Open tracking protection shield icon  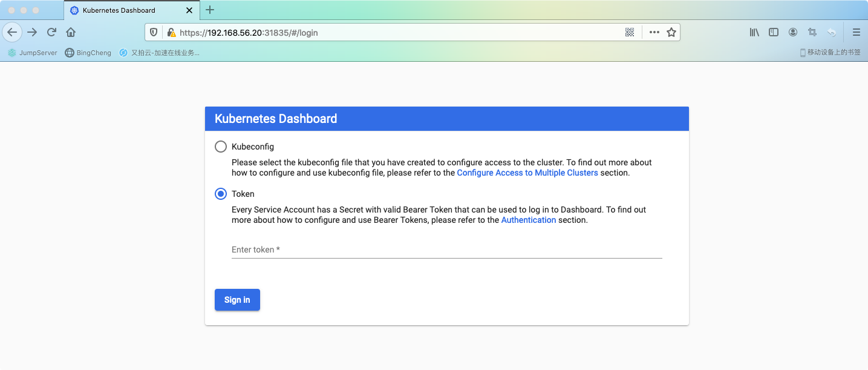point(154,33)
